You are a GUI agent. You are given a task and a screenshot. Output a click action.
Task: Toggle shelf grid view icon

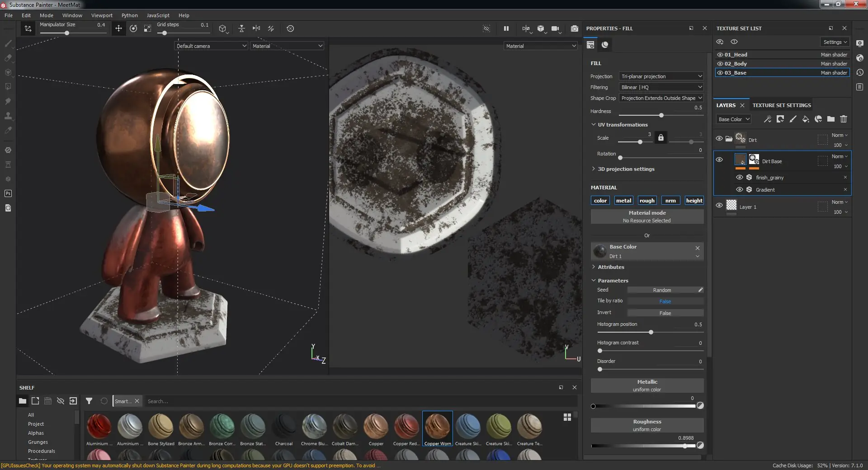point(567,417)
